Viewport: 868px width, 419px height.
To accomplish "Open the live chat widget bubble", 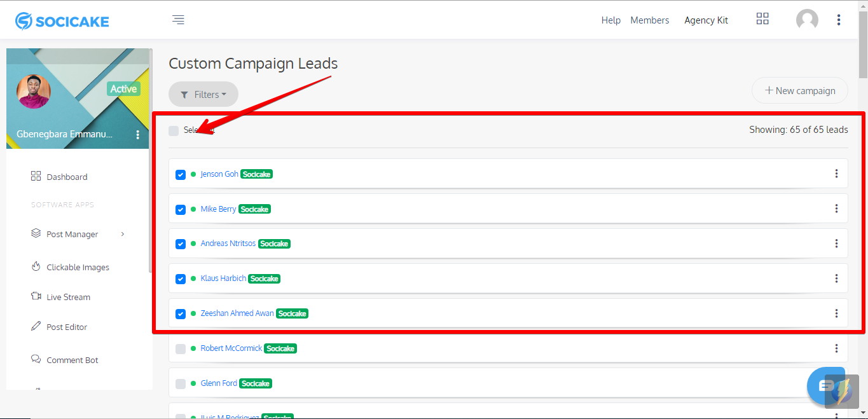I will pos(826,385).
